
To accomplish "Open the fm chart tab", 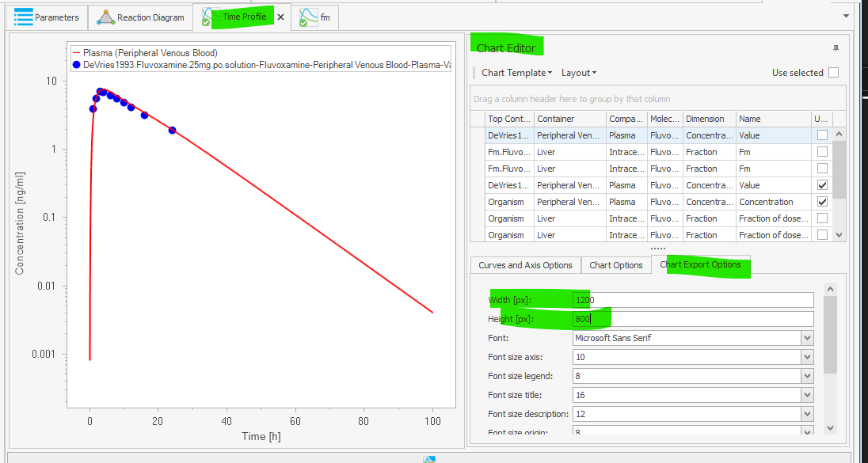I will click(x=315, y=17).
